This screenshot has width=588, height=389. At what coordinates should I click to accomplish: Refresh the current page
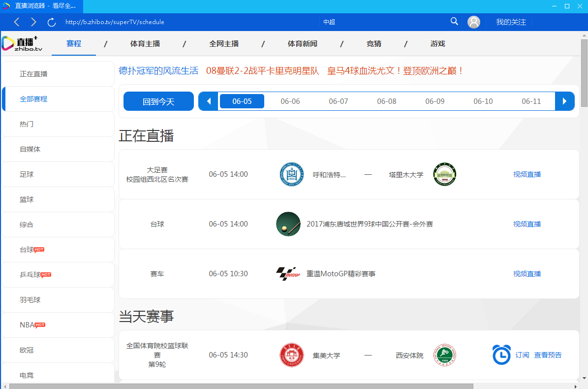tap(51, 22)
